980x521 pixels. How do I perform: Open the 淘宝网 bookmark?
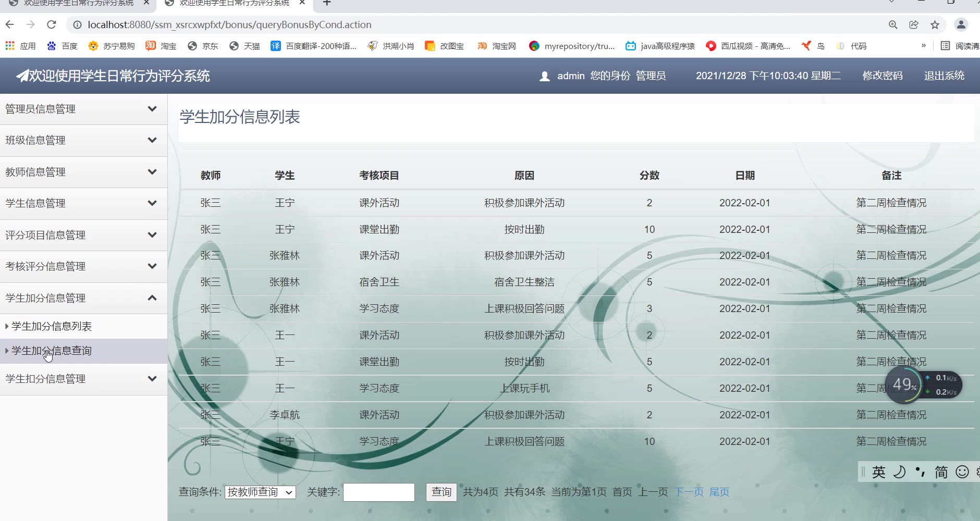tap(496, 46)
